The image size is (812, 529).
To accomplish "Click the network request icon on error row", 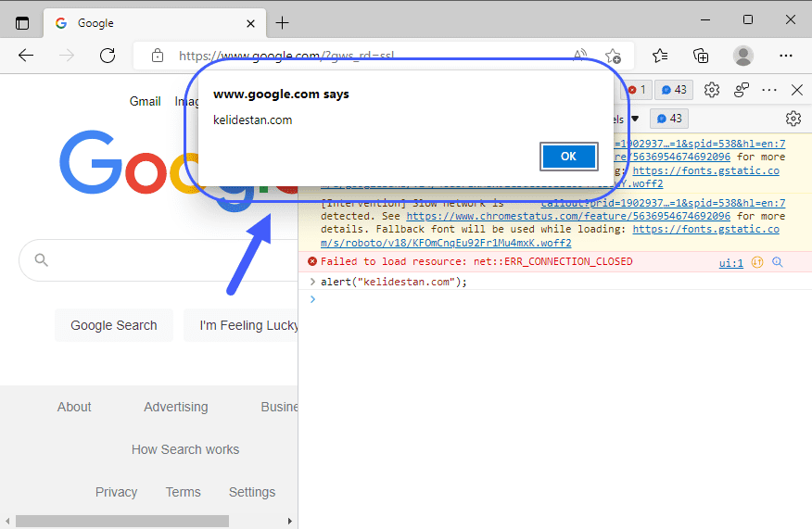I will [x=757, y=262].
